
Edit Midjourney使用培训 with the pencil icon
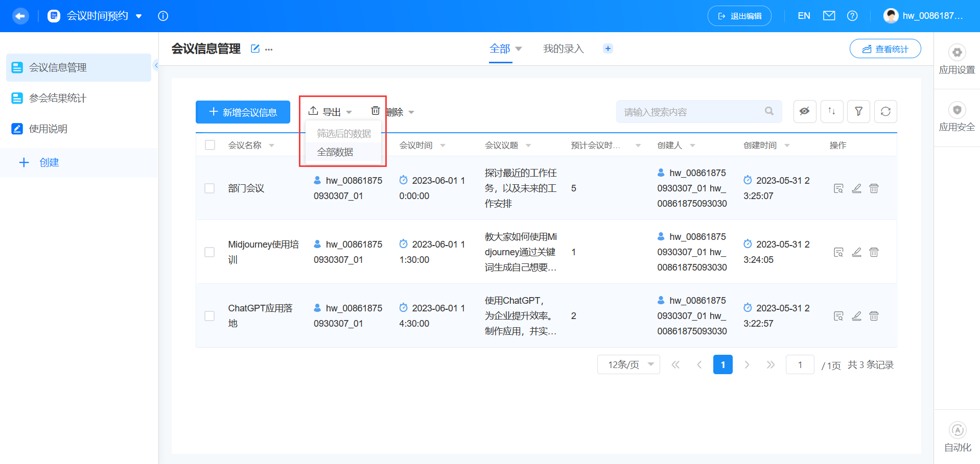(856, 252)
